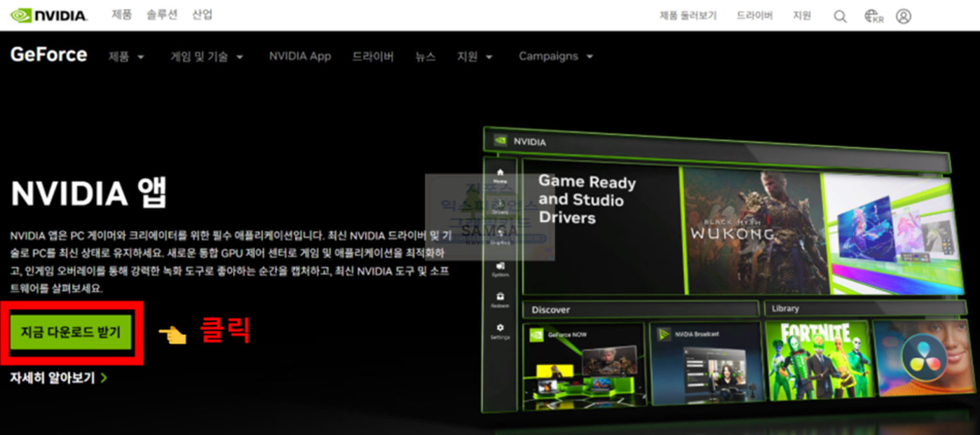This screenshot has width=980, height=435.
Task: Expand the GeForce 지원 dropdown
Action: click(x=474, y=56)
